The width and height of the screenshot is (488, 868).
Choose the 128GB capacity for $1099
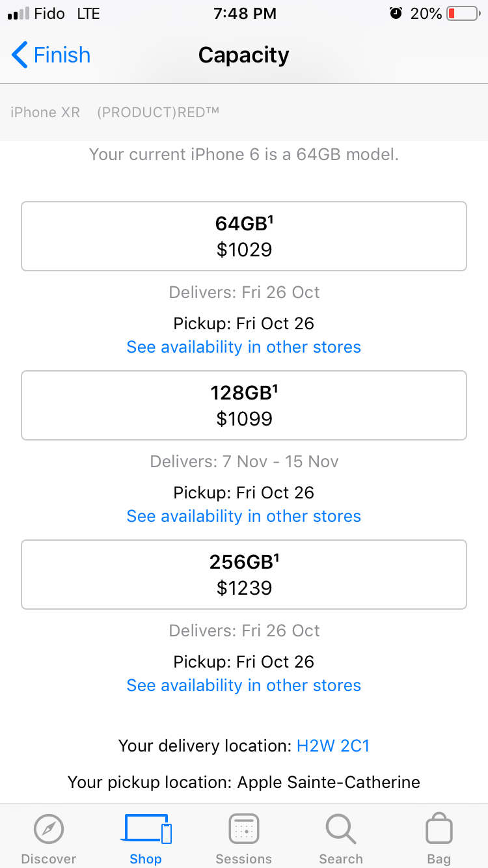[244, 405]
